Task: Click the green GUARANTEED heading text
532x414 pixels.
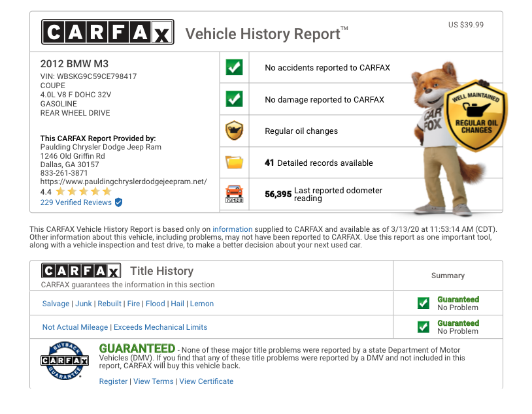Action: [x=137, y=348]
